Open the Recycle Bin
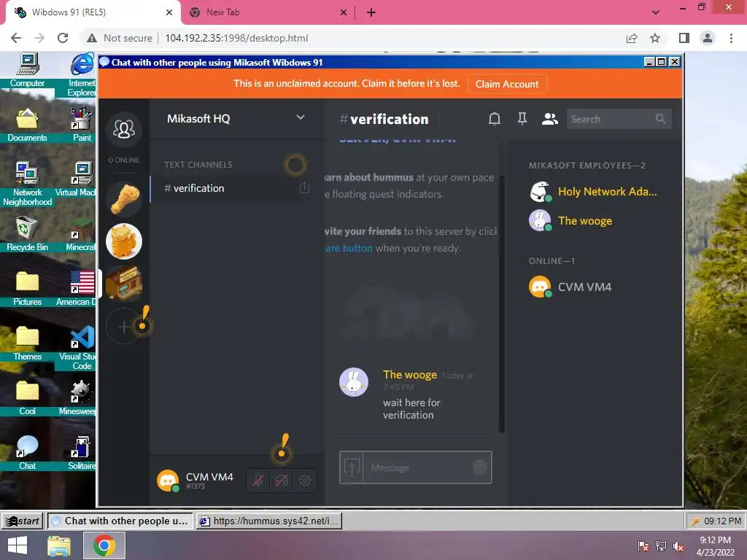The image size is (747, 560). click(x=27, y=234)
